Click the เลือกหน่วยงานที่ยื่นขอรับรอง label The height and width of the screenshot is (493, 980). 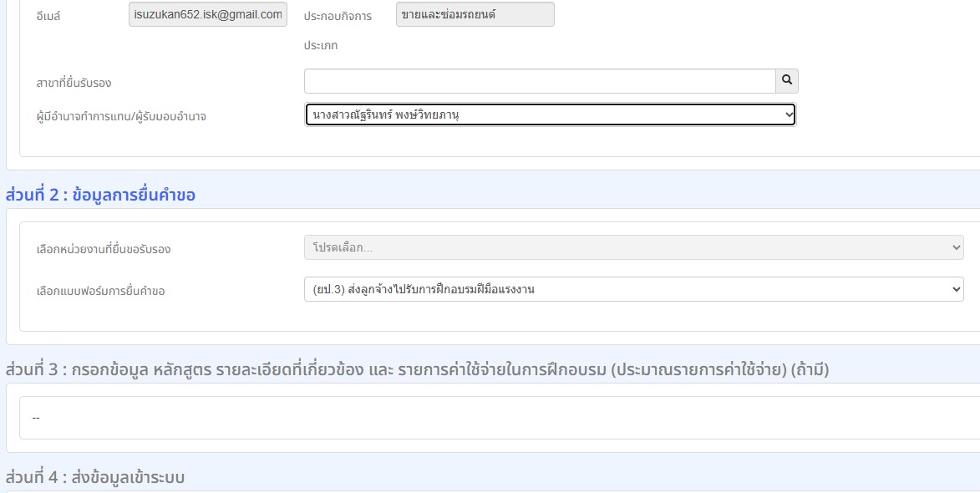click(104, 249)
